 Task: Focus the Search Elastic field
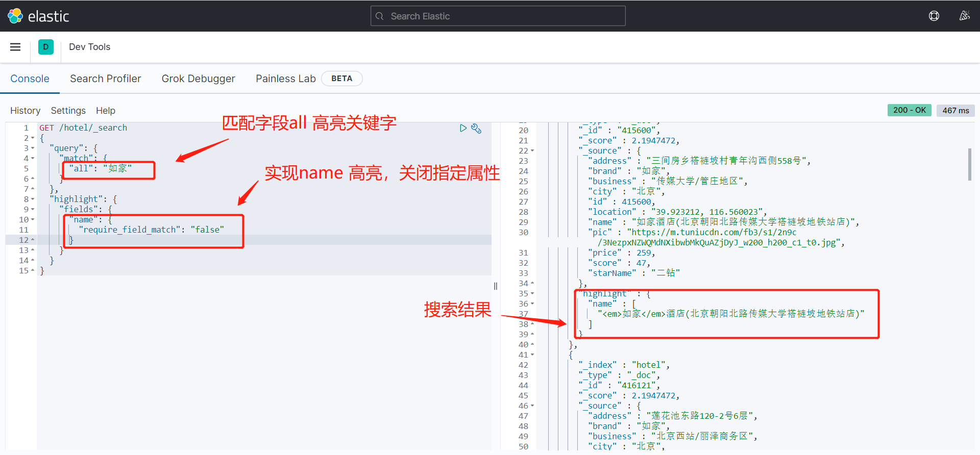point(498,16)
